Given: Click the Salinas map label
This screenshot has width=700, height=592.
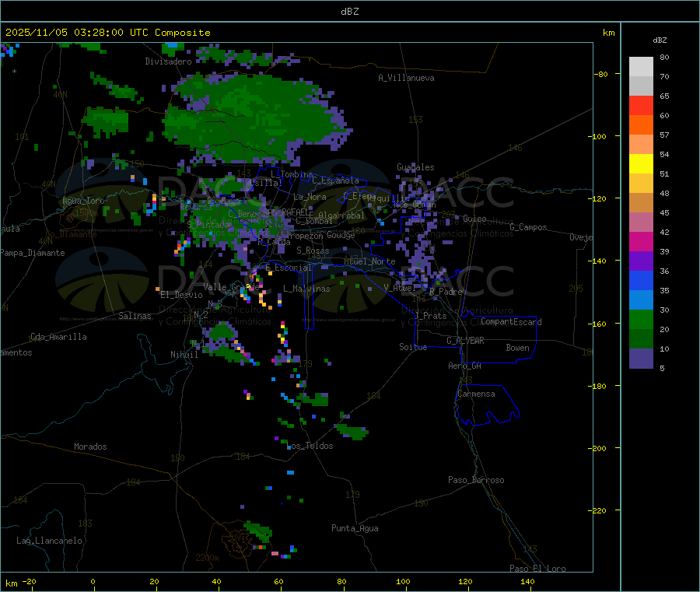Looking at the screenshot, I should (135, 316).
